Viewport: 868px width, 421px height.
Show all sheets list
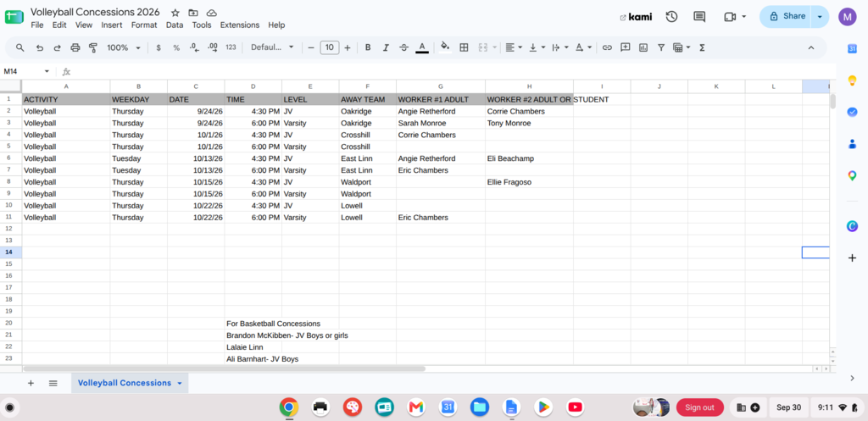[53, 383]
